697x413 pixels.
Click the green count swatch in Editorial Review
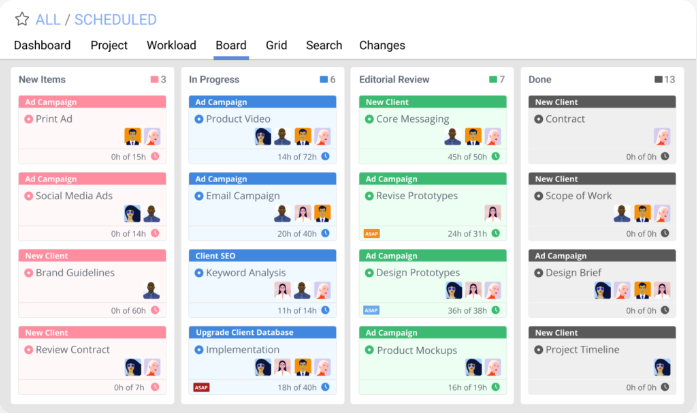tap(493, 80)
